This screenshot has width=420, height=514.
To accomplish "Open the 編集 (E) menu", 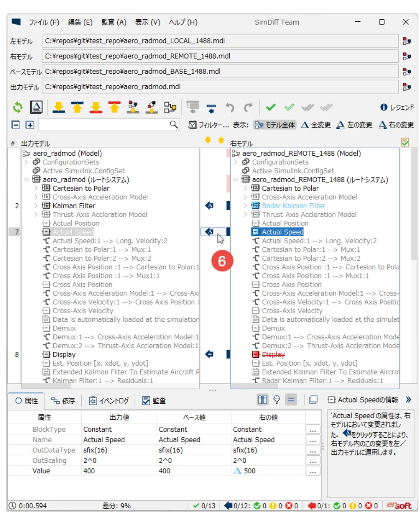I will (80, 22).
